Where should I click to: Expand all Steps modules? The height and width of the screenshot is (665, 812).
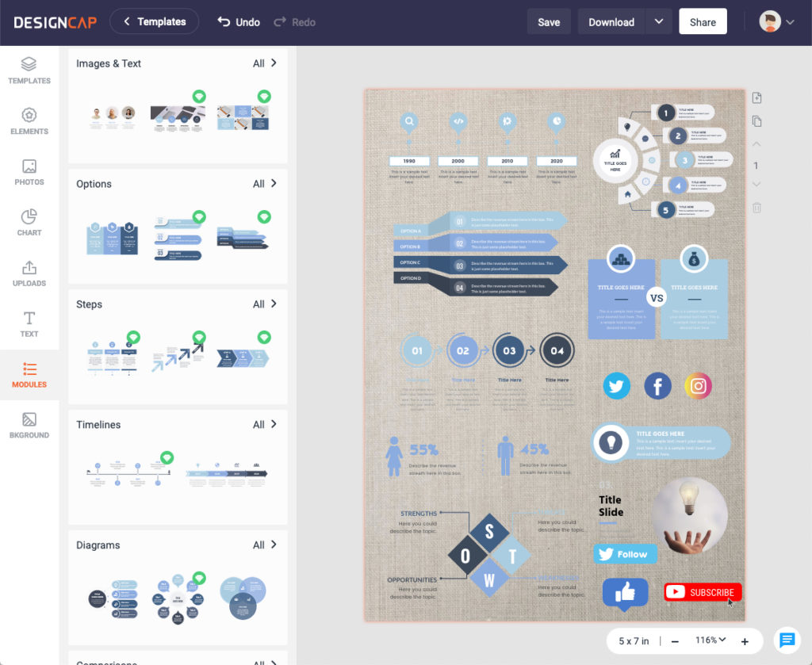coord(265,304)
